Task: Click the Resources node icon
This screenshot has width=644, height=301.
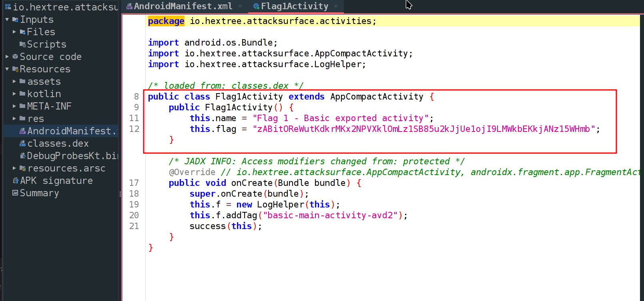Action: [x=15, y=69]
